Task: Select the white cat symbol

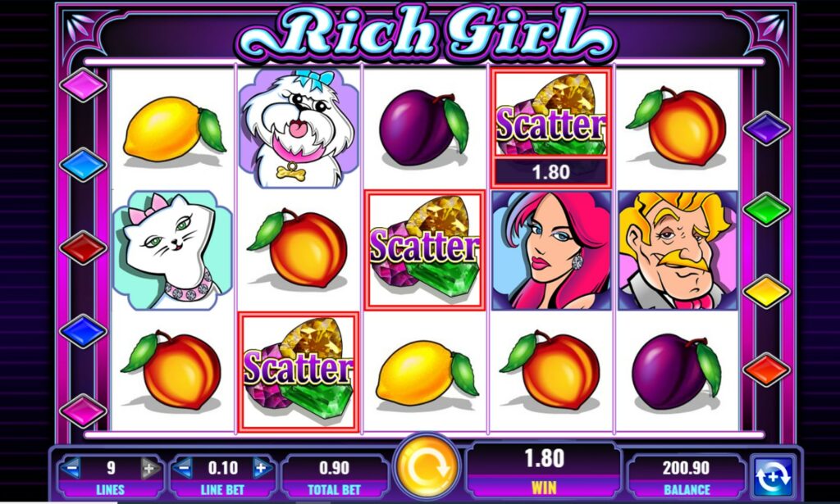Action: pos(172,250)
